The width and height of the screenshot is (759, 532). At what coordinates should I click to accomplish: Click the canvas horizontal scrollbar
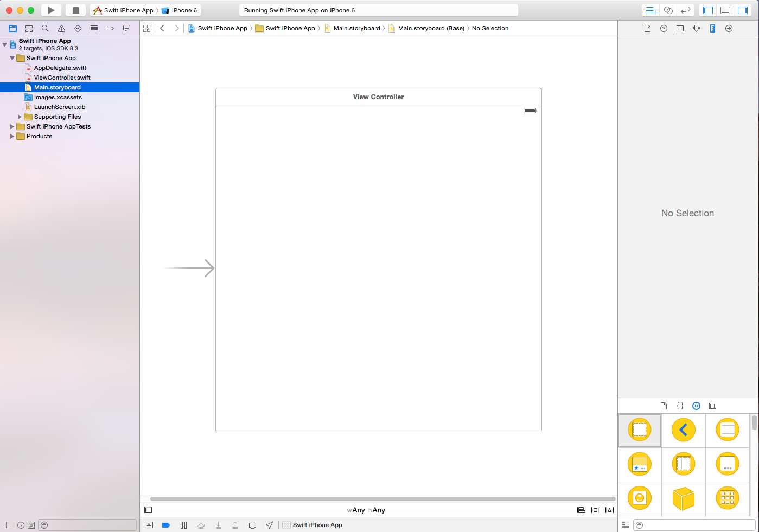pyautogui.click(x=383, y=498)
